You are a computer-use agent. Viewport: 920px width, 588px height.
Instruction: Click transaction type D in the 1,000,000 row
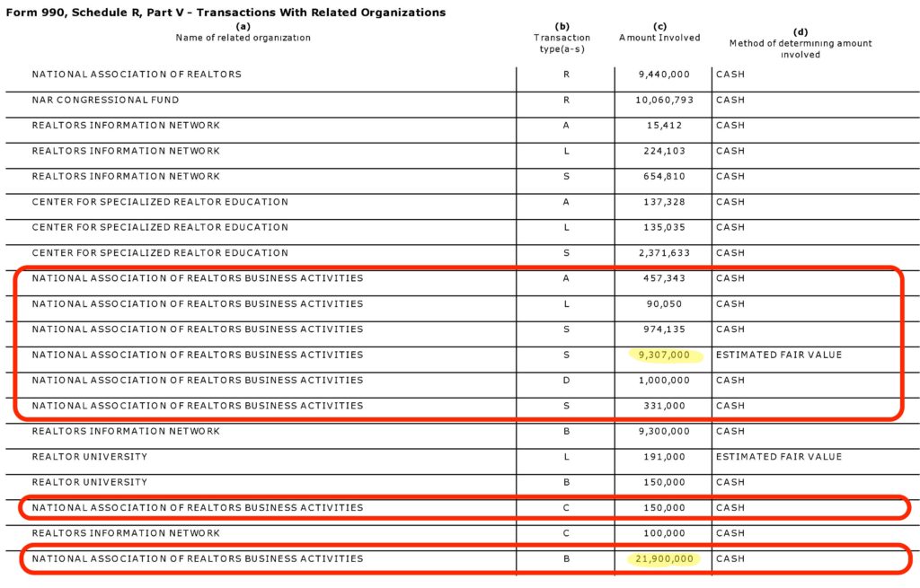566,381
